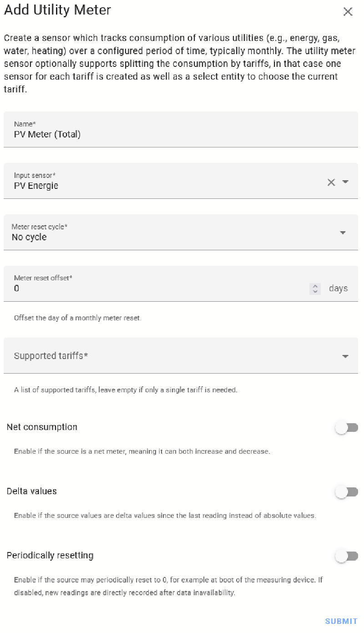
Task: Open the Supported tariffs dropdown
Action: [345, 356]
